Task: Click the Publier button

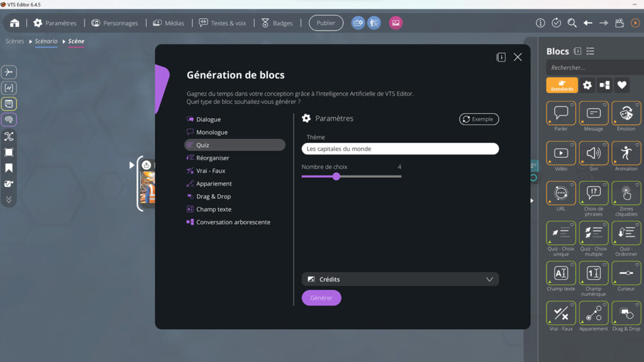Action: tap(326, 22)
